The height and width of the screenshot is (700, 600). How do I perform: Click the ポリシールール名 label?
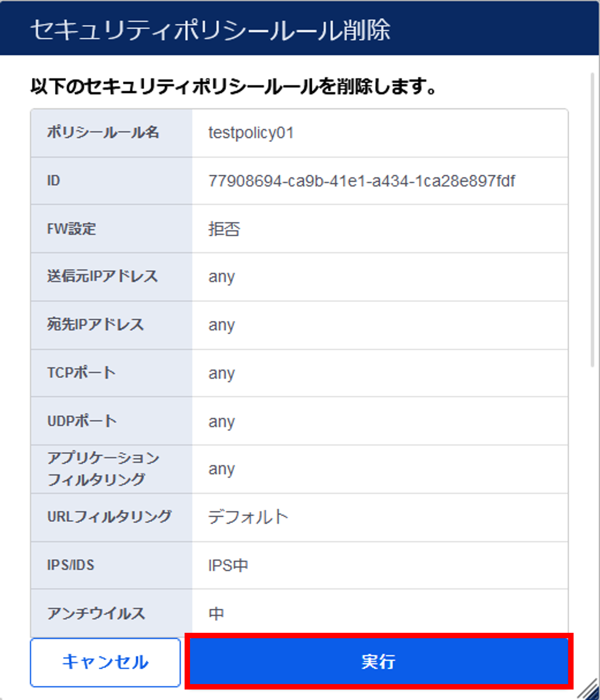(103, 132)
